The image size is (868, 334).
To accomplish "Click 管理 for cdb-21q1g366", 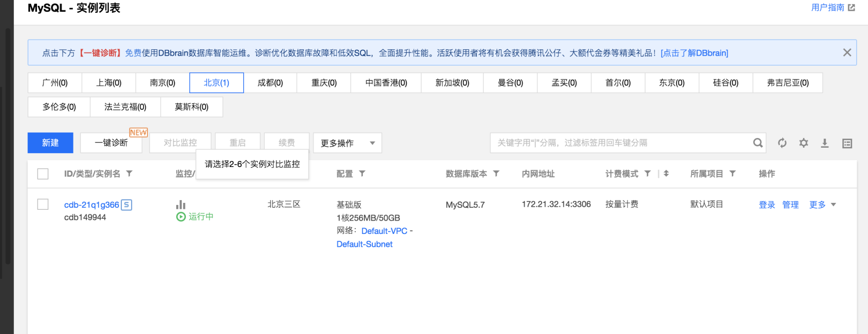I will click(x=790, y=204).
